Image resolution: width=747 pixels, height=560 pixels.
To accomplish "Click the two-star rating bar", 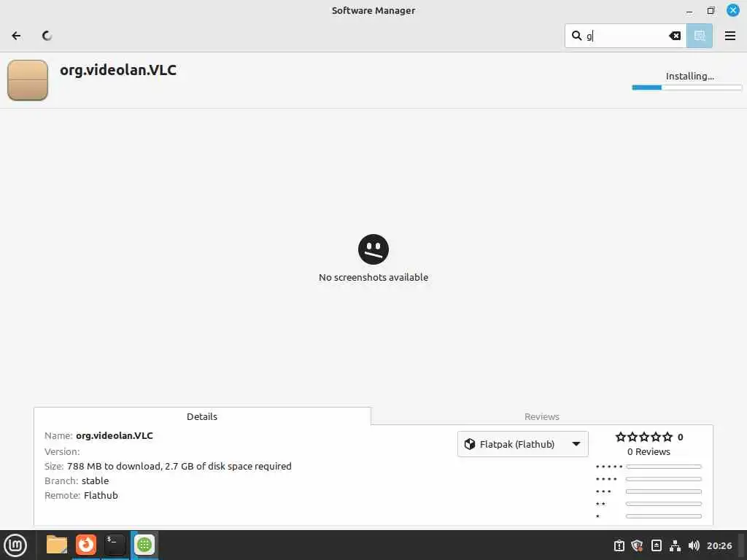I will [664, 504].
